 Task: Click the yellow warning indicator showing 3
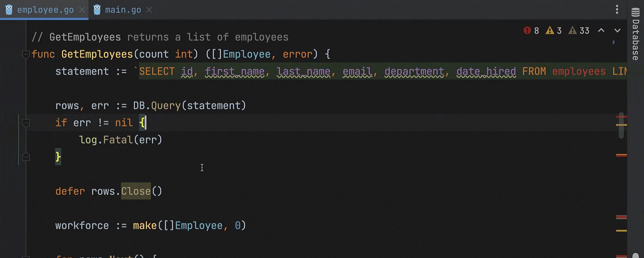[553, 31]
